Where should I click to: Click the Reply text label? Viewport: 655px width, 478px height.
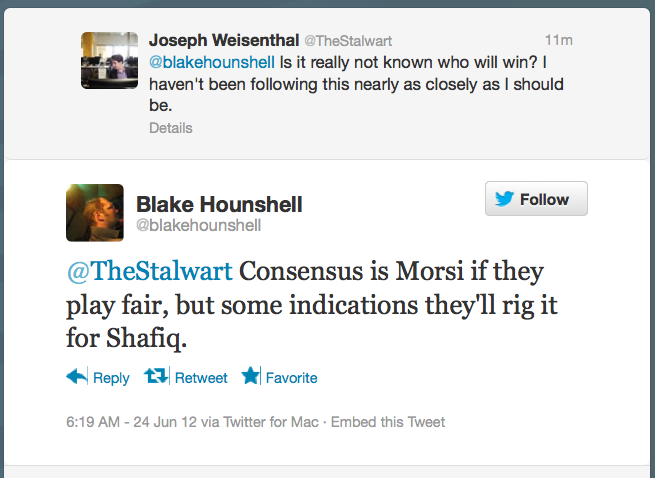click(x=111, y=378)
